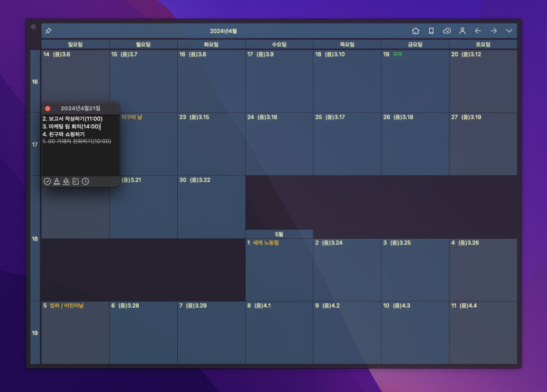Select week number 17 in sidebar
Screen dimensions: 547x392
(35, 144)
